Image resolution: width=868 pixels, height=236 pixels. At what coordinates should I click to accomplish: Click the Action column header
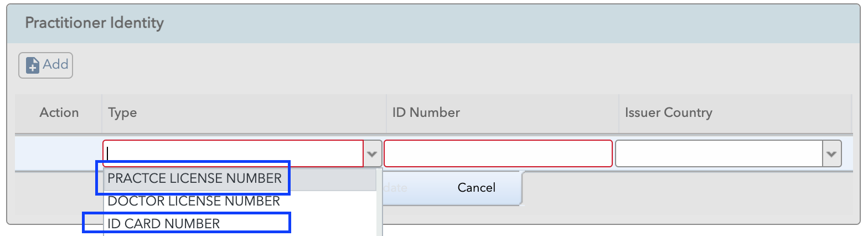59,113
